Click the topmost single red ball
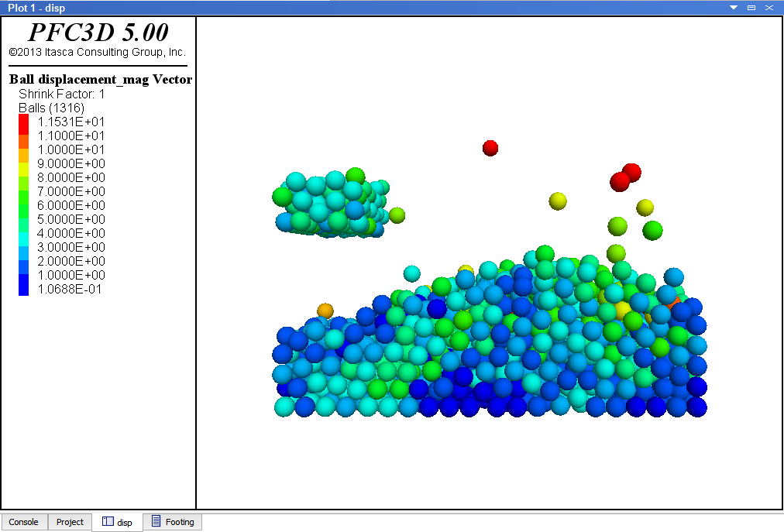The image size is (784, 532). point(490,148)
